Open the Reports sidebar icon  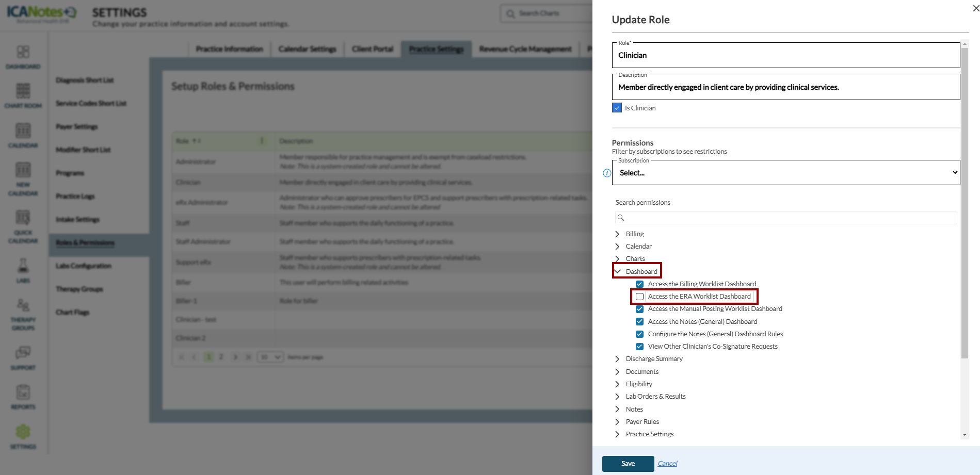(23, 392)
